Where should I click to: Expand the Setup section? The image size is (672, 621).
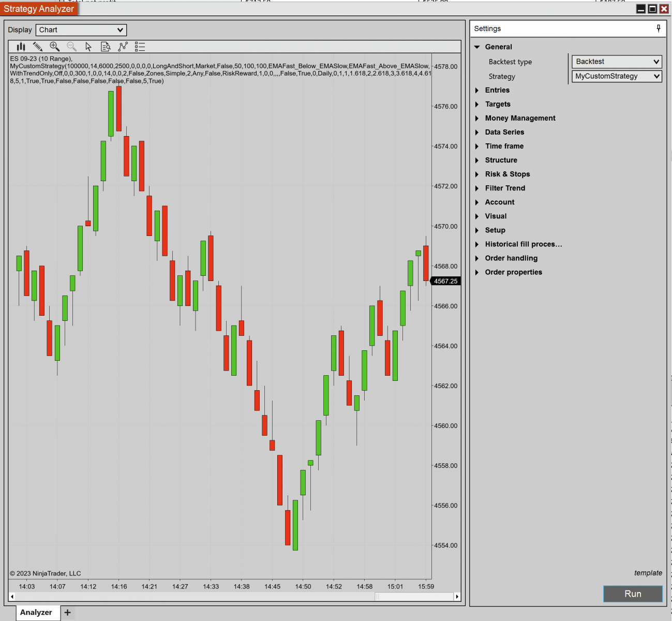(477, 230)
